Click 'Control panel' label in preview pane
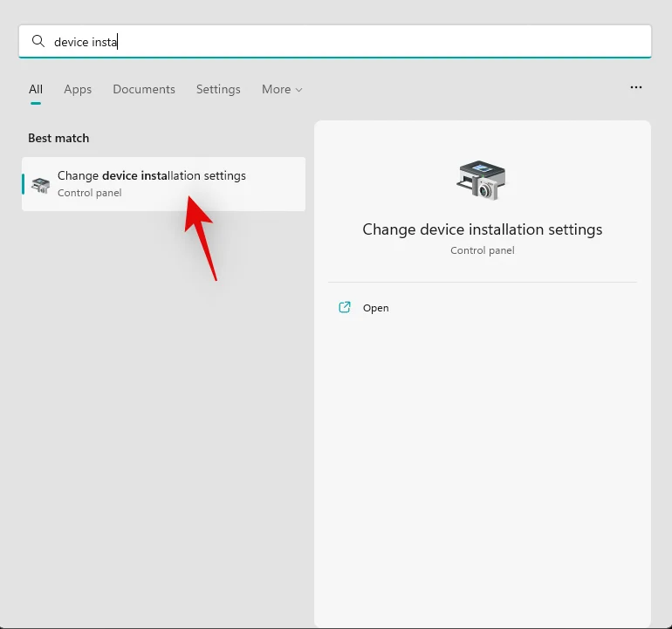This screenshot has width=672, height=629. click(x=482, y=250)
